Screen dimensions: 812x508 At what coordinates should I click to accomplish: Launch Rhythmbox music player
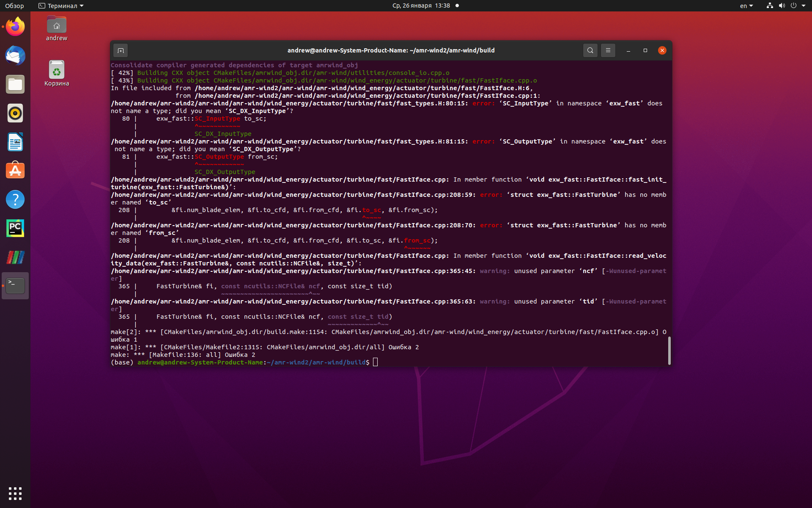pos(15,113)
